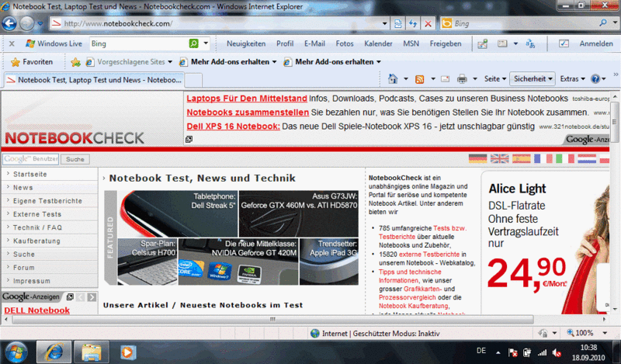Screen dimensions: 621x364
Task: Click Profil in Windows Live toolbar
Action: (285, 43)
